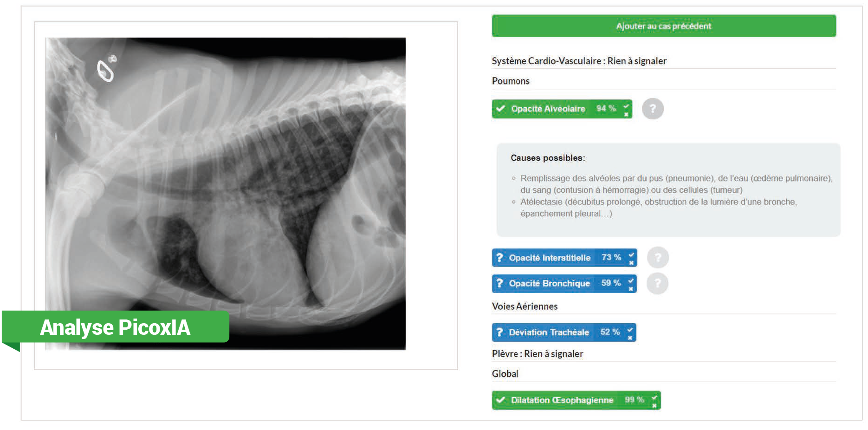This screenshot has height=430, width=868.
Task: Confirm Opacité Interstitielle with small checkmark
Action: click(x=631, y=254)
